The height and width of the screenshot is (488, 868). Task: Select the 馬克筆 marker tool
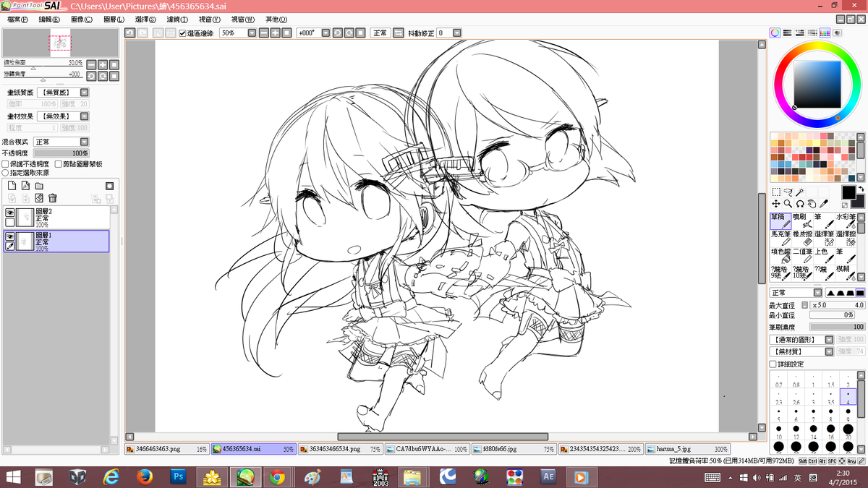pos(780,239)
